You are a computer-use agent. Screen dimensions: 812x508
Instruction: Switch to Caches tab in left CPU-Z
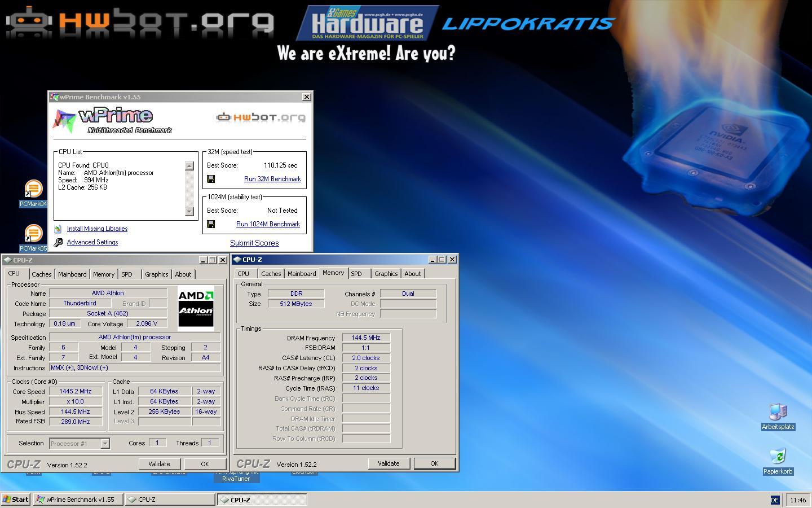(42, 274)
